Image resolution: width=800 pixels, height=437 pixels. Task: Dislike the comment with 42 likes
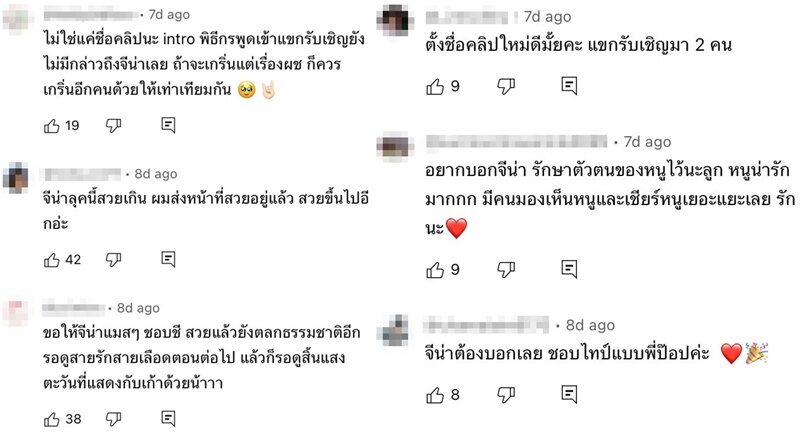tap(113, 260)
